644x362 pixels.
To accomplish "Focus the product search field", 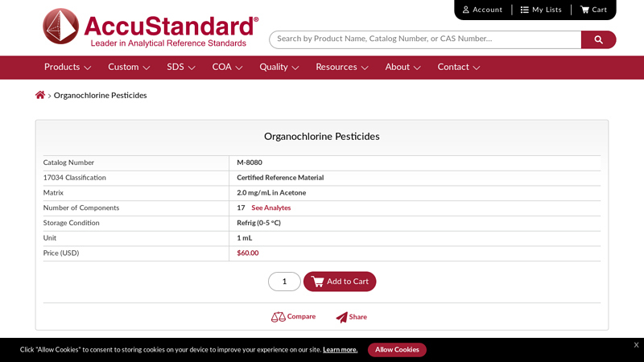I will [425, 39].
